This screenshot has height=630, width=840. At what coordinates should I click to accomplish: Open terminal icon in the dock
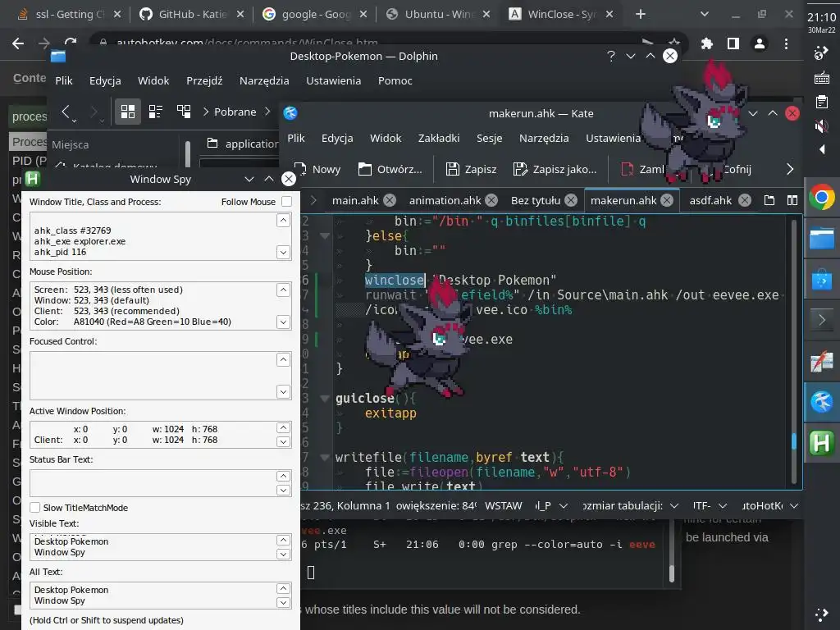coord(822,321)
